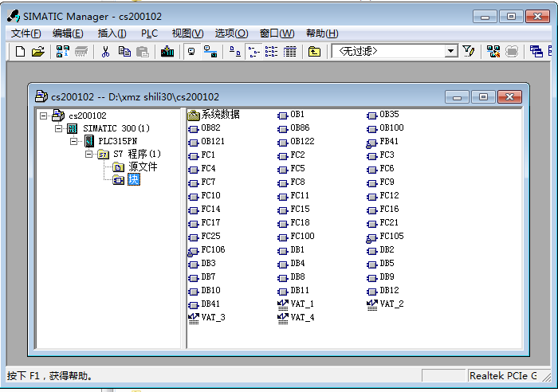Select the OB82 block icon
The height and width of the screenshot is (392, 558).
(193, 129)
